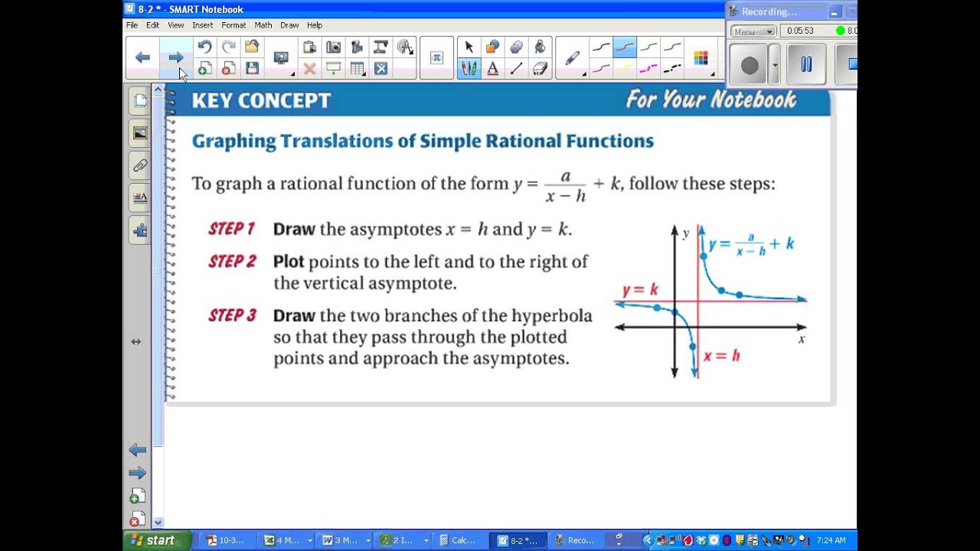
Task: Choose the green solid pen style
Action: [648, 47]
